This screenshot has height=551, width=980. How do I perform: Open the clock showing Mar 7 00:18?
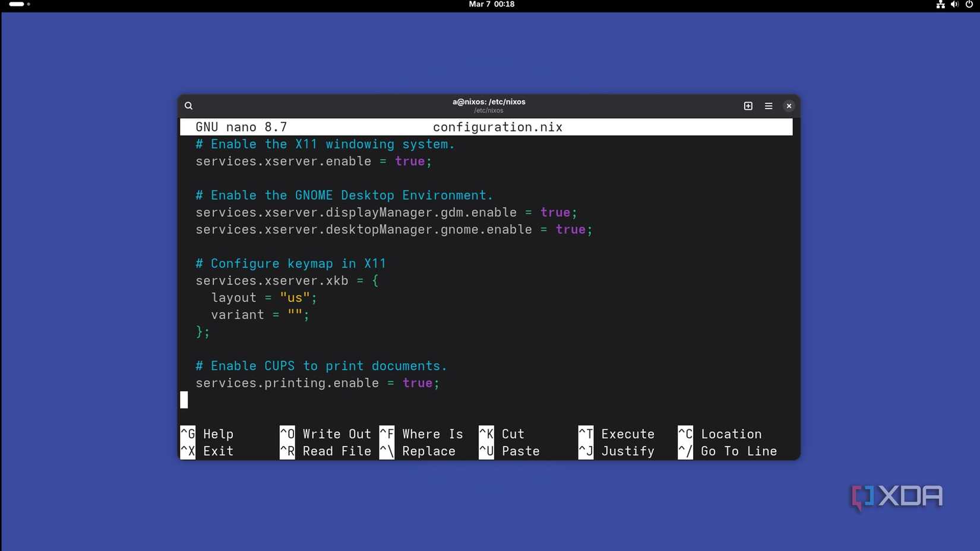coord(491,4)
